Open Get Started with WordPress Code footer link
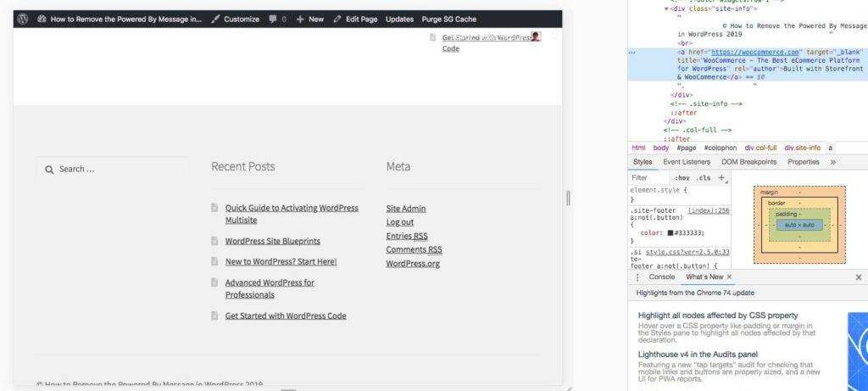 tap(286, 316)
